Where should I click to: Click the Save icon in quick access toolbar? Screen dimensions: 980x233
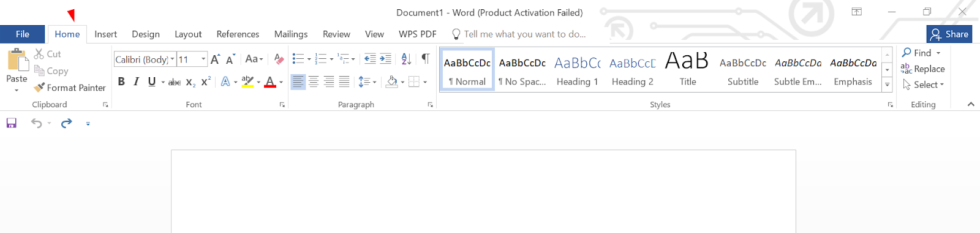point(12,123)
